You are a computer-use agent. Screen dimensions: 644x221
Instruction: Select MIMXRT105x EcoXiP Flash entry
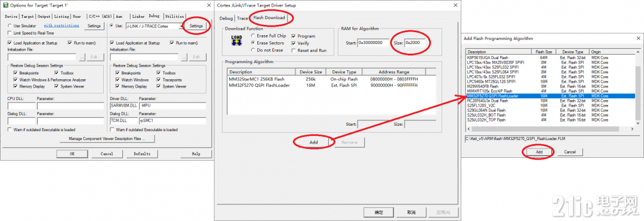click(x=550, y=91)
